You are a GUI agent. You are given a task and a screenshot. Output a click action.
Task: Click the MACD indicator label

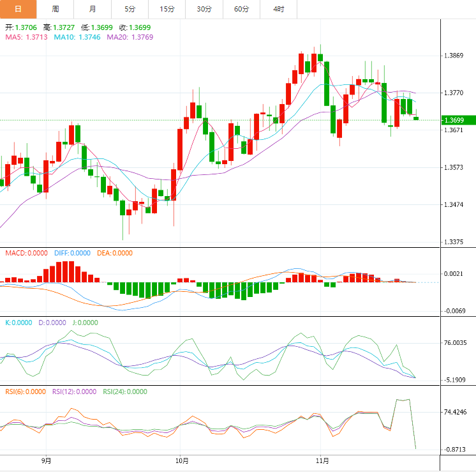click(27, 254)
